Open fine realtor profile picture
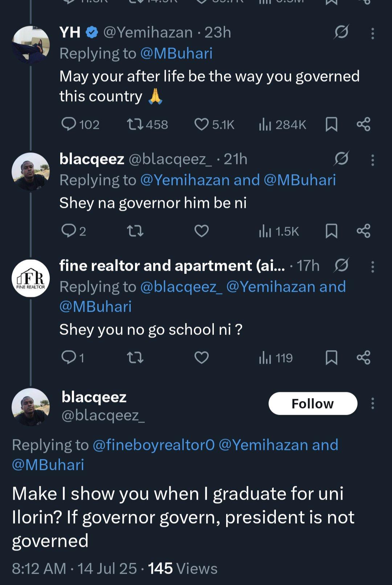Viewport: 392px width, 585px height. [31, 278]
